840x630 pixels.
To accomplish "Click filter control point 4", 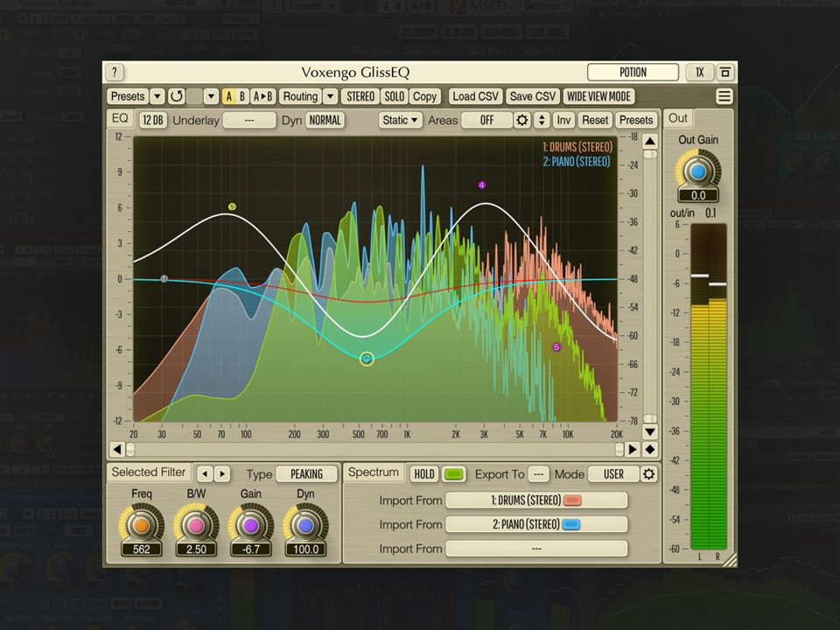I will pos(481,185).
